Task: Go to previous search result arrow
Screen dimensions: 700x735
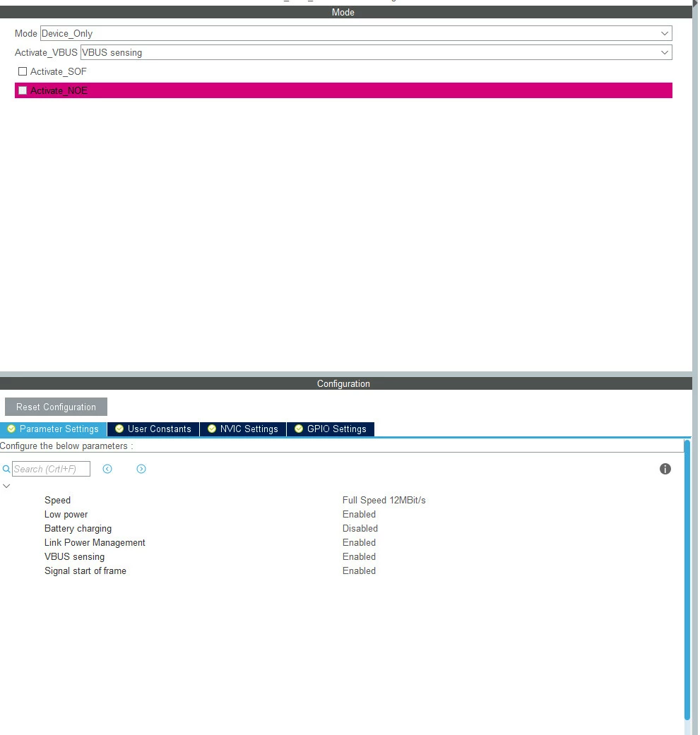Action: 107,469
